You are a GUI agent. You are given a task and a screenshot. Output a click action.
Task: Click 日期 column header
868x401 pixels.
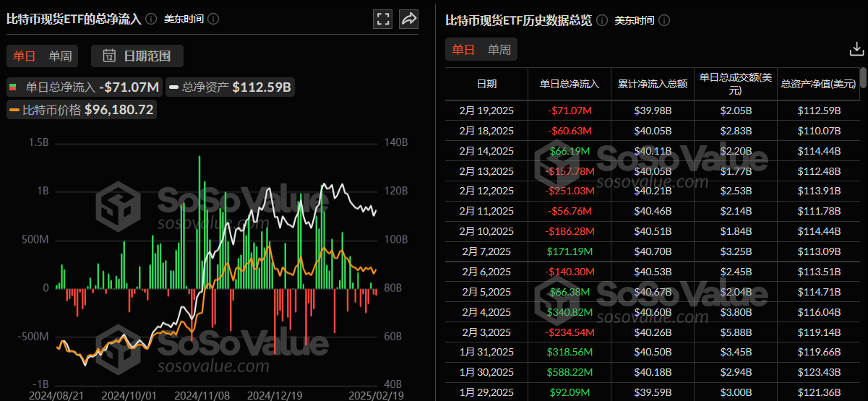486,84
